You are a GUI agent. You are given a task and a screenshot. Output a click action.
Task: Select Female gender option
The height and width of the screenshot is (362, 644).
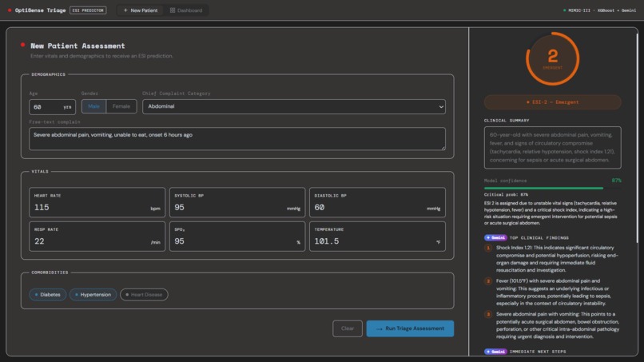pos(121,106)
